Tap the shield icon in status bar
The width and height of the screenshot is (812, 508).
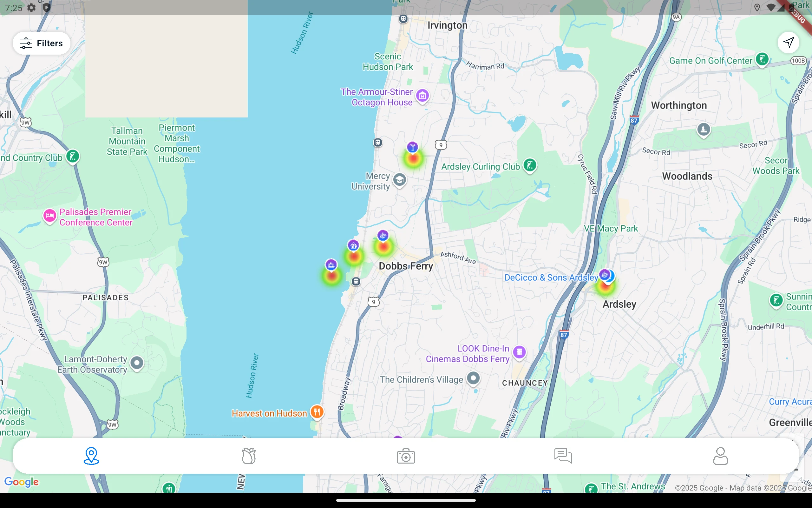tap(47, 8)
